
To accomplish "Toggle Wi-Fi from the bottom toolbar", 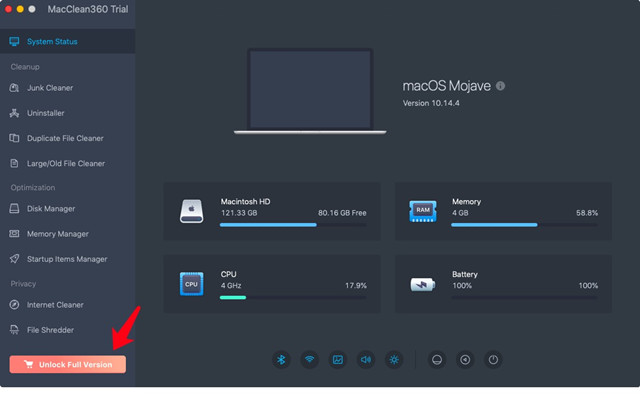I will click(309, 359).
